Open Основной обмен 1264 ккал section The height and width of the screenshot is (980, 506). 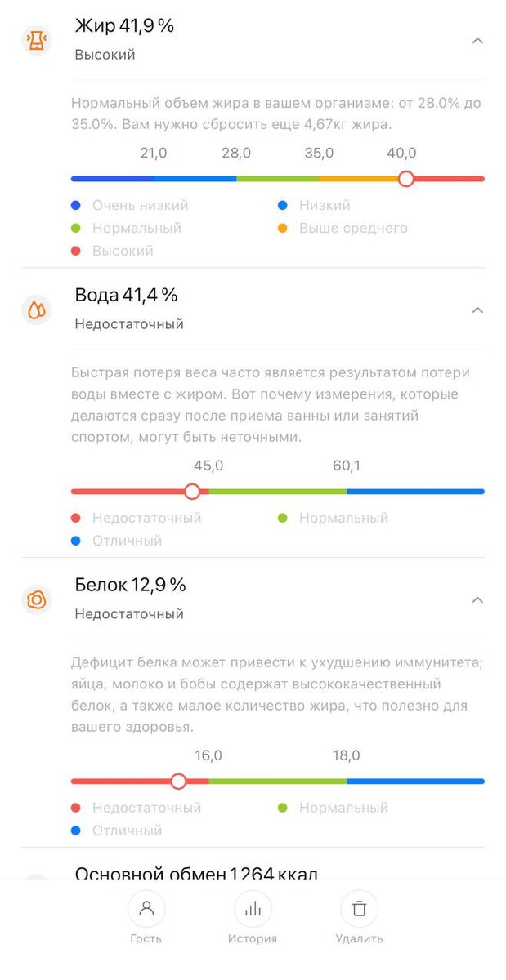[x=196, y=873]
